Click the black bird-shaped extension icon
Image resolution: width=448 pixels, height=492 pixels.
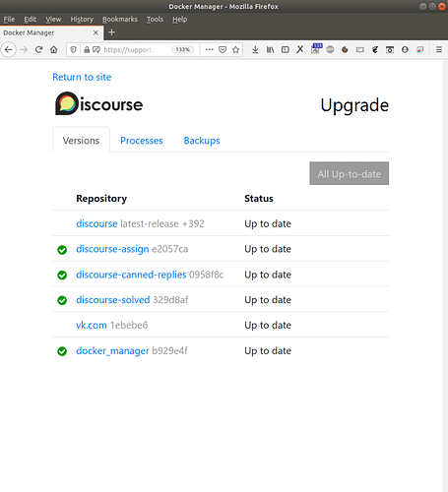tap(375, 50)
